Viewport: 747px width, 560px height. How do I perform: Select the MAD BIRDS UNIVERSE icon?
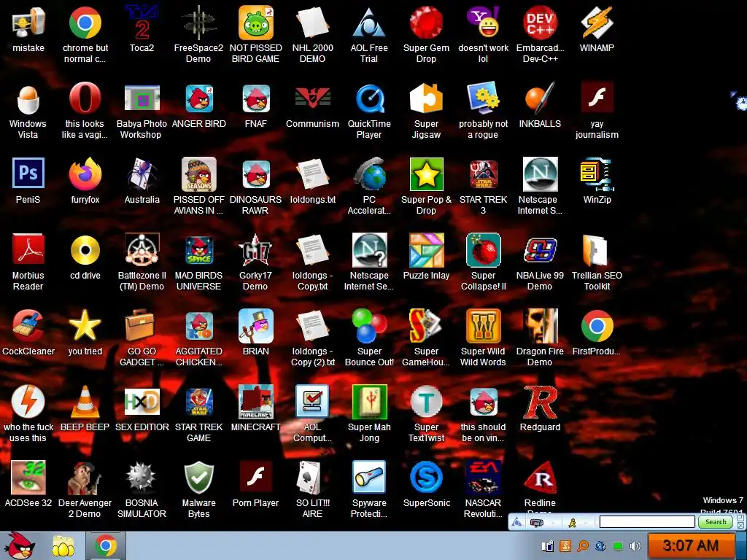point(198,250)
